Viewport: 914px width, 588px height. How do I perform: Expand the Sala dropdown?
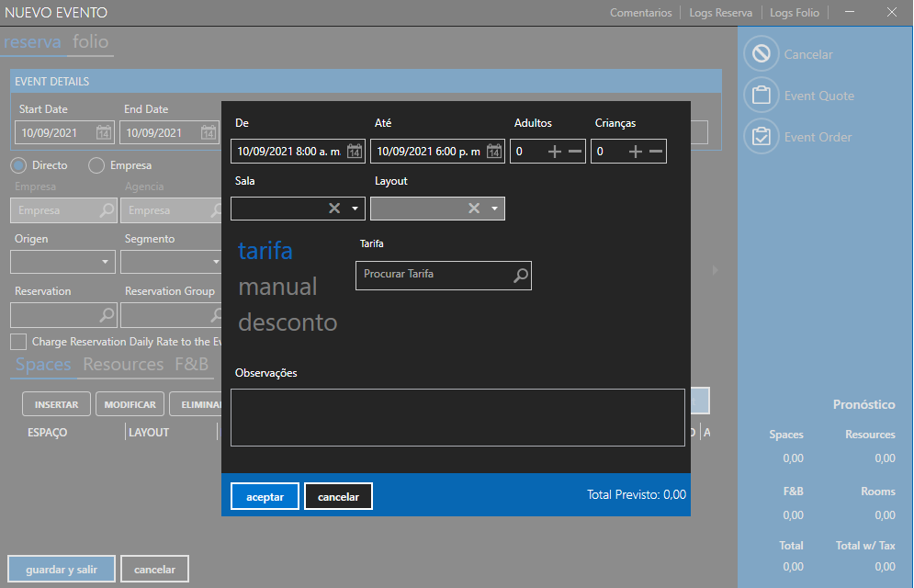355,209
